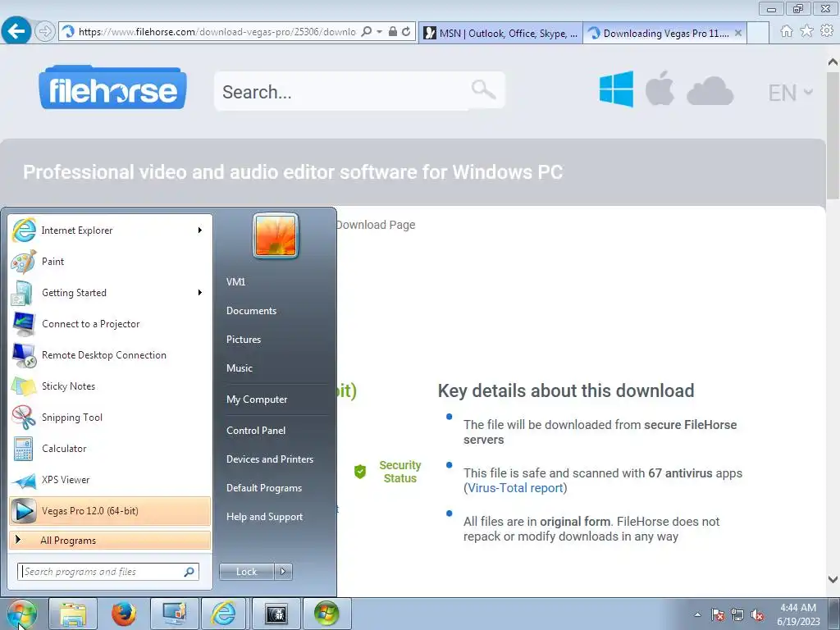The height and width of the screenshot is (630, 840).
Task: Open the File Explorer taskbar icon
Action: 73,614
